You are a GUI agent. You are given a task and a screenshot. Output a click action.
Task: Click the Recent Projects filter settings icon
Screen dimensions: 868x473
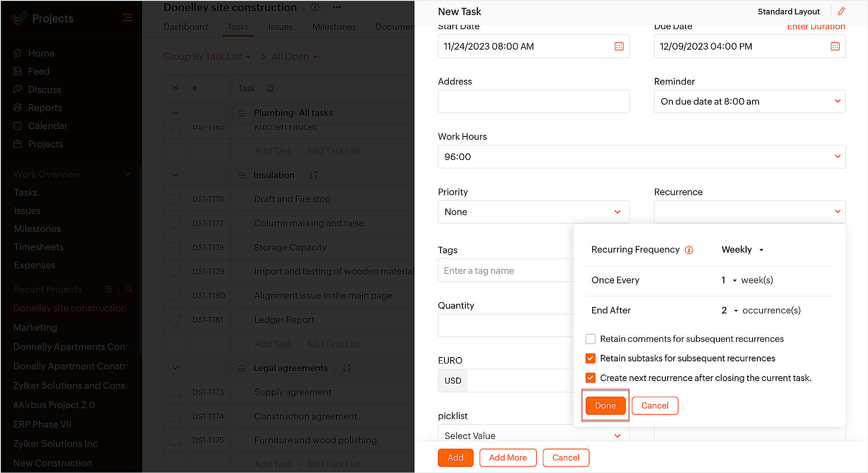click(109, 289)
